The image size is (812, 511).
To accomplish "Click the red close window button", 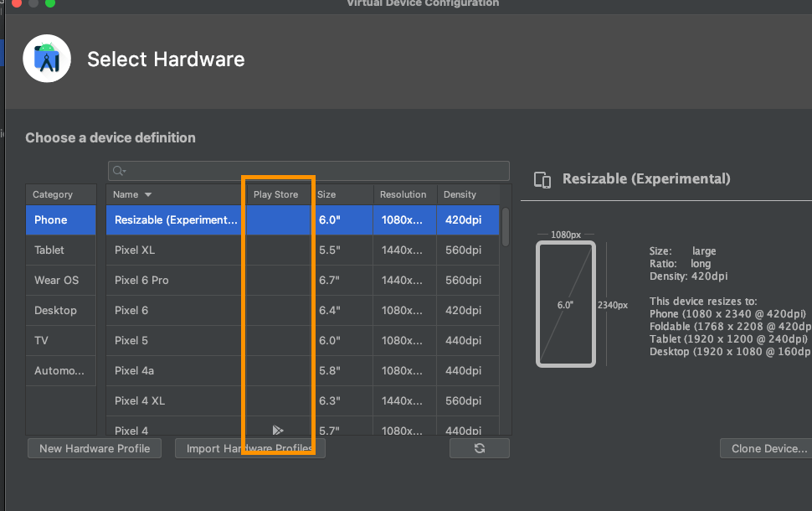I will click(17, 3).
